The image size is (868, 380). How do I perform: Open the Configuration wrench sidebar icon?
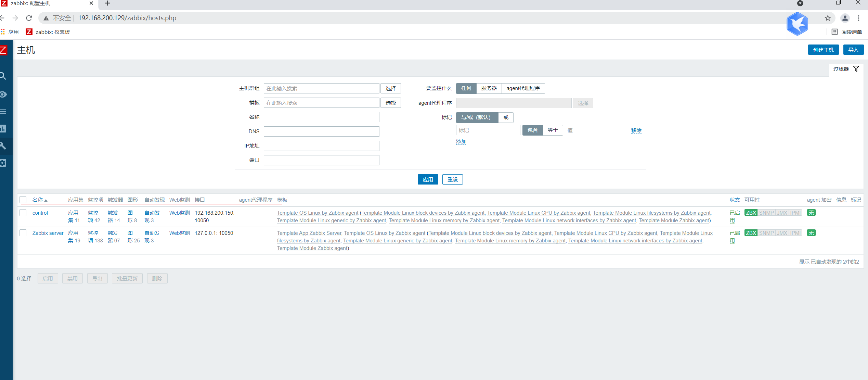3,146
